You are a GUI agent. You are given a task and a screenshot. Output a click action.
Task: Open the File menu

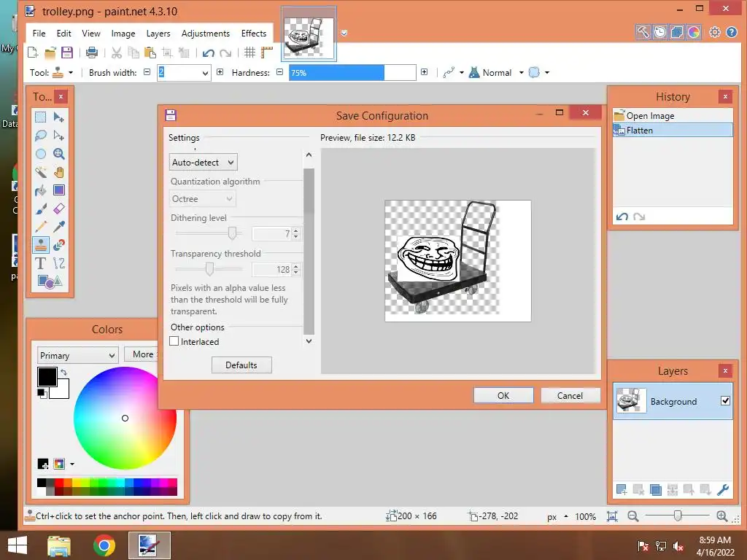39,34
